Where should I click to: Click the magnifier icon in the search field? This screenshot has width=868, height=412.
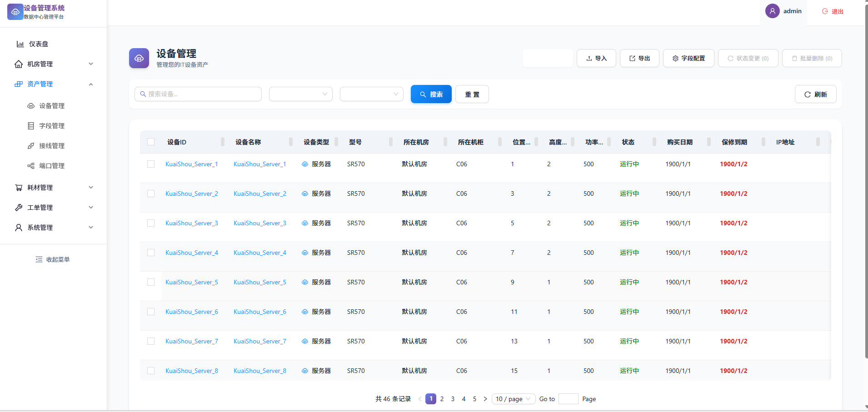143,94
